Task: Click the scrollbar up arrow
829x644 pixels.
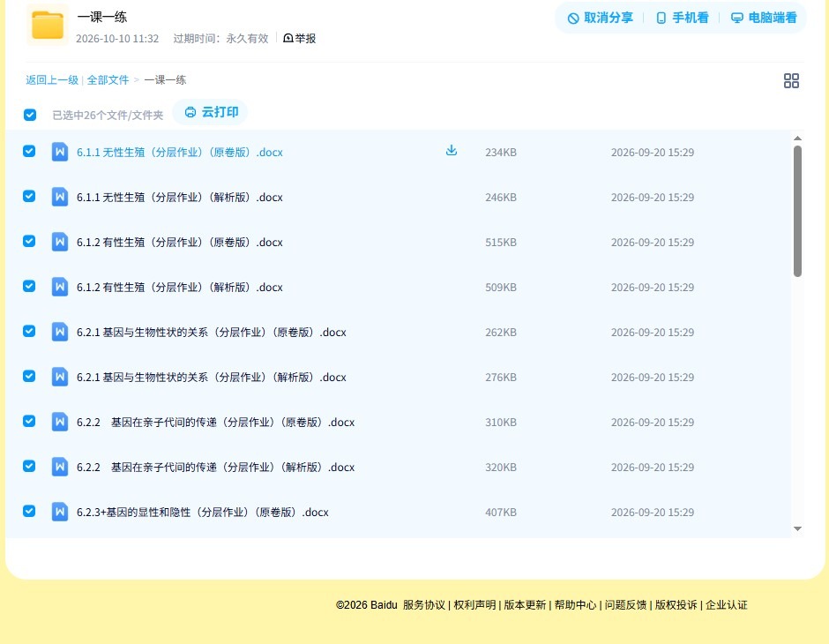Action: pyautogui.click(x=797, y=138)
